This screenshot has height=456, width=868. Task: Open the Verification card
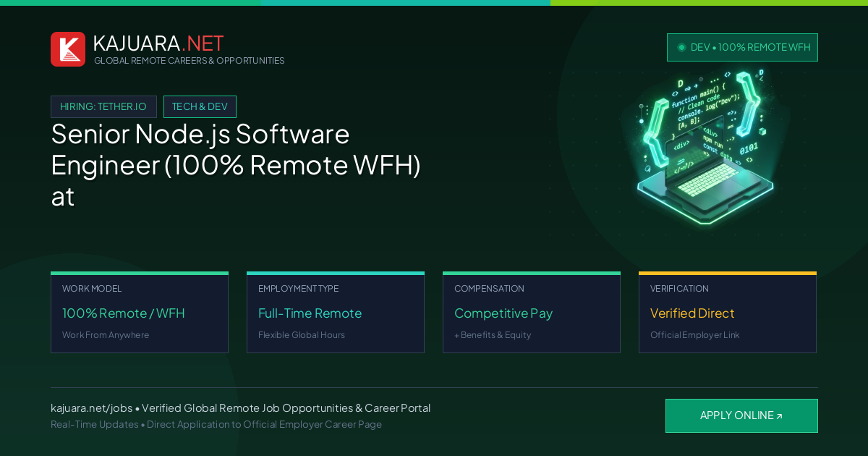pyautogui.click(x=728, y=313)
